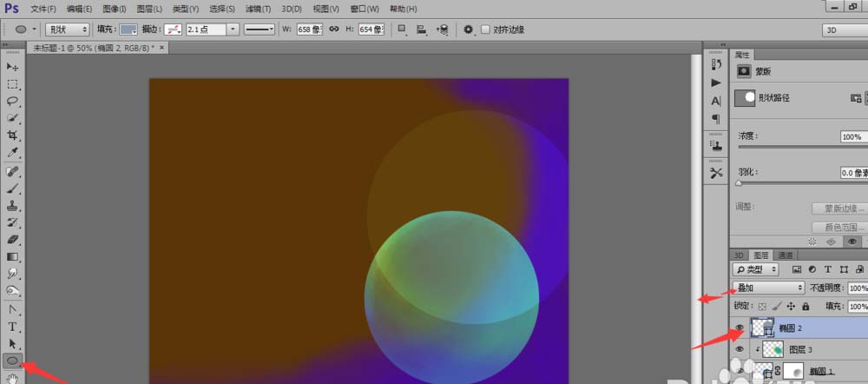Hide the 椭圆 2 layer

(740, 328)
